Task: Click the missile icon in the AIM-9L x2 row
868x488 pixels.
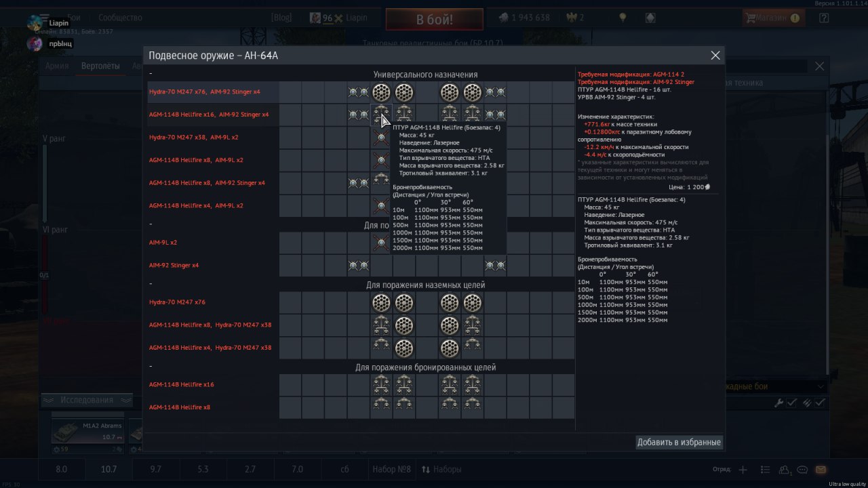Action: pos(381,243)
